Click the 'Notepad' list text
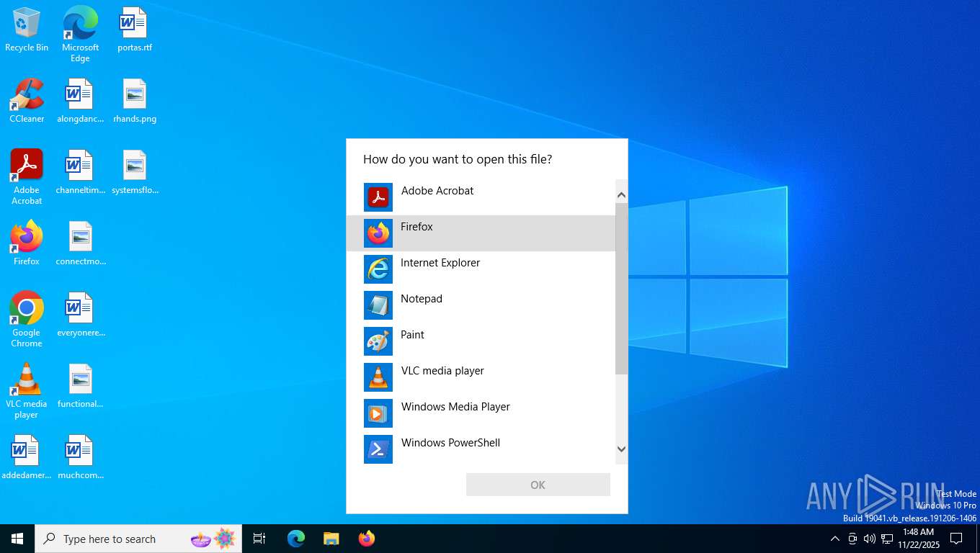Viewport: 980px width, 553px height. pos(422,299)
